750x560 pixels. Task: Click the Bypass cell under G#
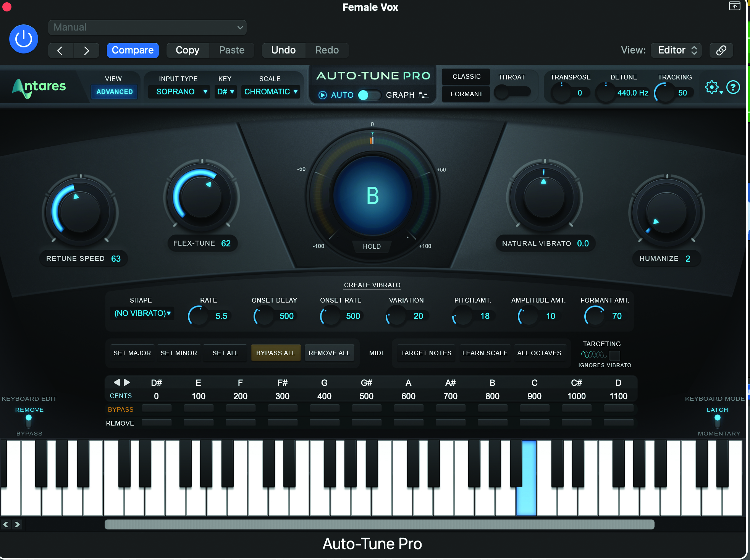tap(366, 409)
